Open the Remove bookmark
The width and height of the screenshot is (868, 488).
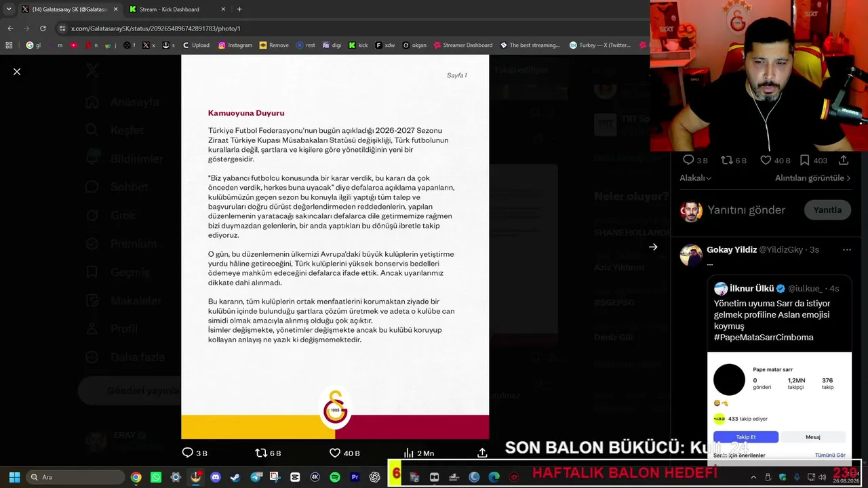274,45
